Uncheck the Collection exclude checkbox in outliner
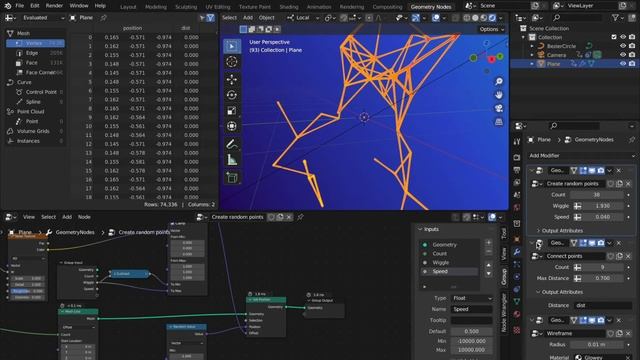 pos(614,37)
